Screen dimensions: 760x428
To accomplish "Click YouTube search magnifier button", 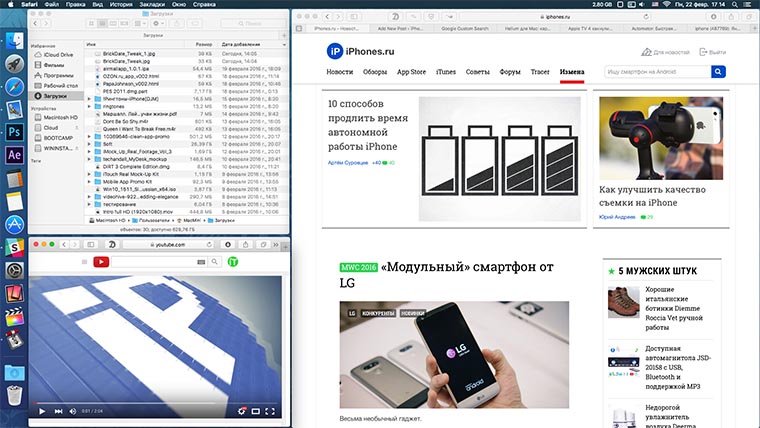I will [215, 262].
